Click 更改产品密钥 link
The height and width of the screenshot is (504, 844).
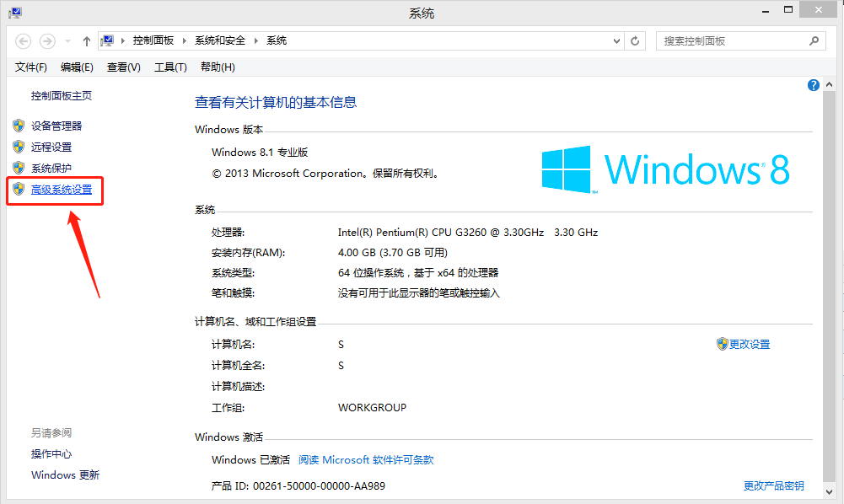click(x=773, y=485)
